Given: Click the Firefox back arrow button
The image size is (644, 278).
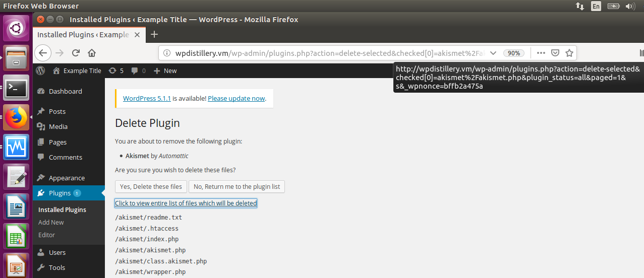Looking at the screenshot, I should click(43, 53).
